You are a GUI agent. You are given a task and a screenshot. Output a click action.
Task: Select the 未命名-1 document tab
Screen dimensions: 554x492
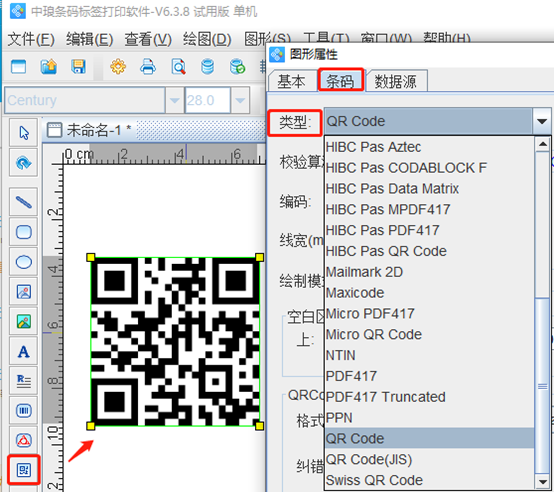tap(89, 130)
